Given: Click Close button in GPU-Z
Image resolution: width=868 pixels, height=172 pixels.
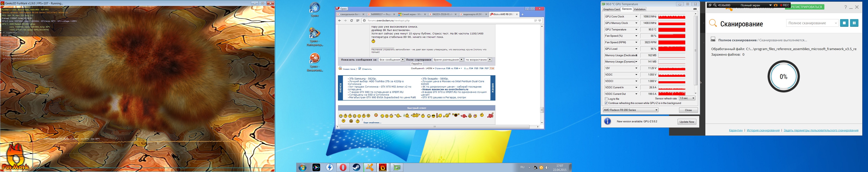Looking at the screenshot, I should (x=688, y=110).
